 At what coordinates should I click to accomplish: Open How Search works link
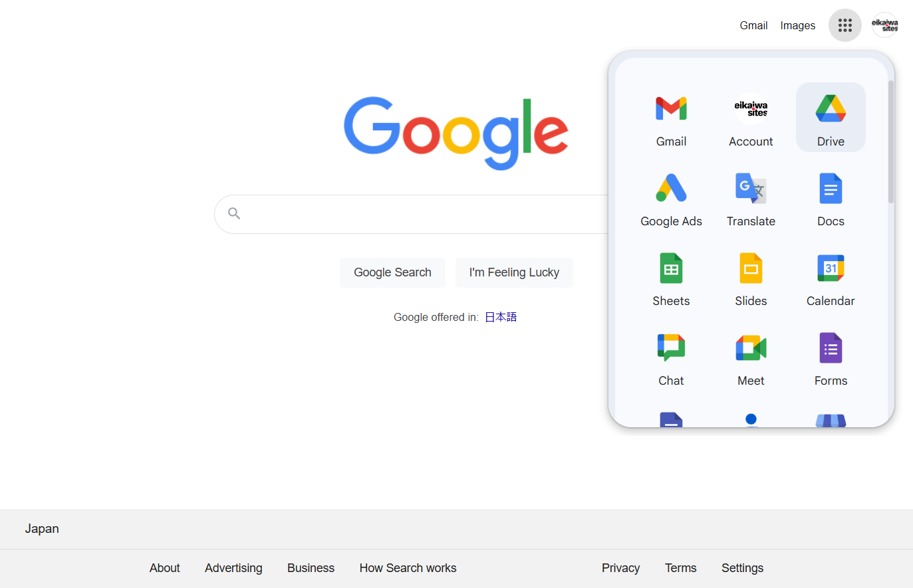click(x=408, y=568)
